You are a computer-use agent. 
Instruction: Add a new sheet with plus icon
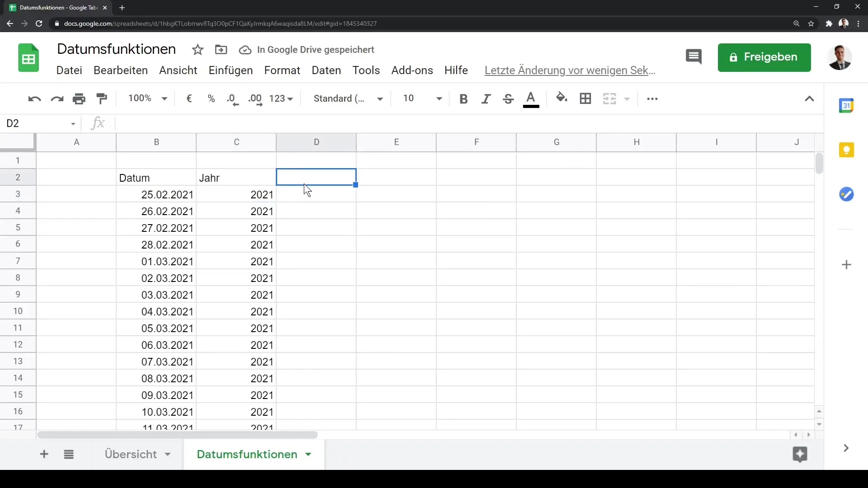(44, 454)
